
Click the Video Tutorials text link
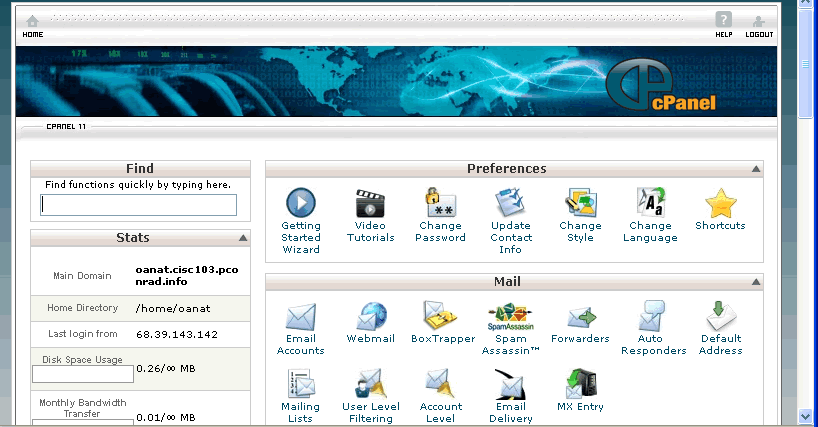point(370,231)
